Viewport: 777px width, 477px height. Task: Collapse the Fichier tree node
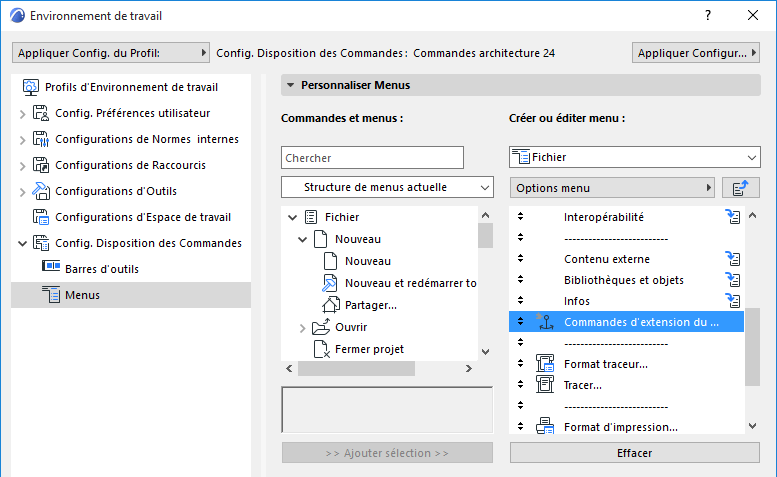click(x=292, y=217)
